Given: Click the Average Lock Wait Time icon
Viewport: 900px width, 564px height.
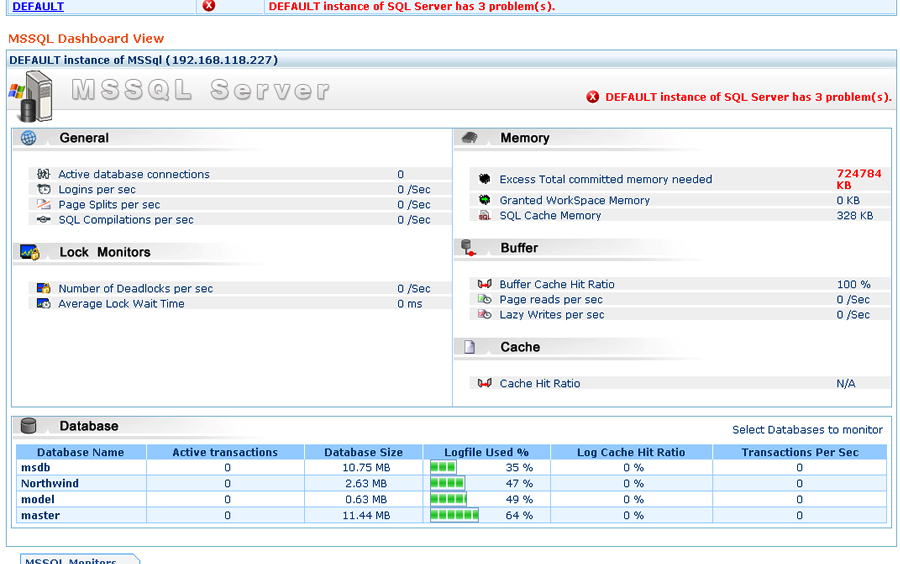Looking at the screenshot, I should click(x=44, y=304).
